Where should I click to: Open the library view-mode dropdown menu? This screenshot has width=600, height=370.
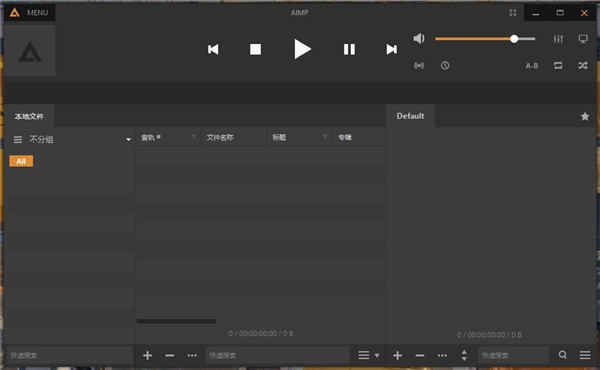[368, 355]
